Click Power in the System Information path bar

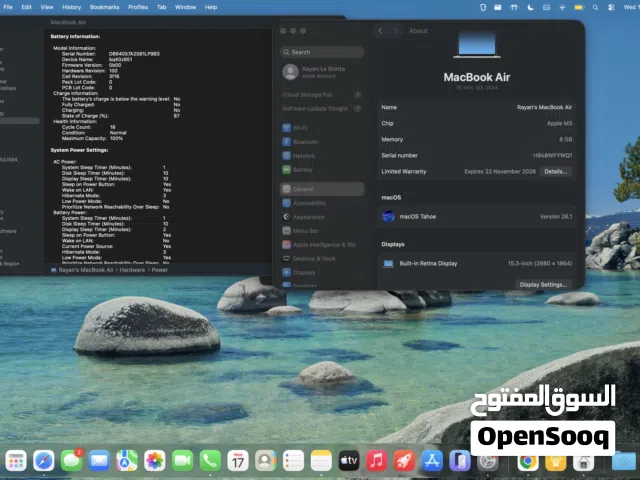tap(160, 270)
